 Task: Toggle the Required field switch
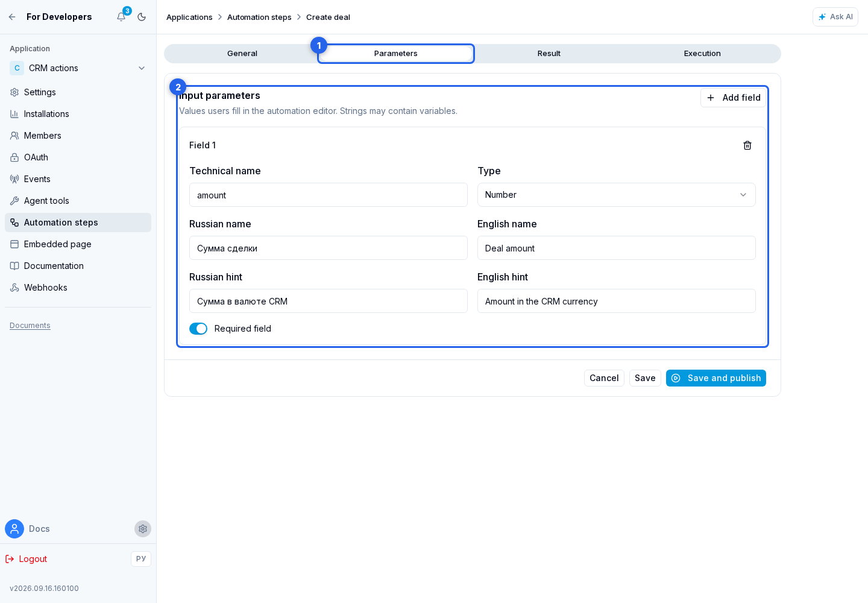click(198, 329)
